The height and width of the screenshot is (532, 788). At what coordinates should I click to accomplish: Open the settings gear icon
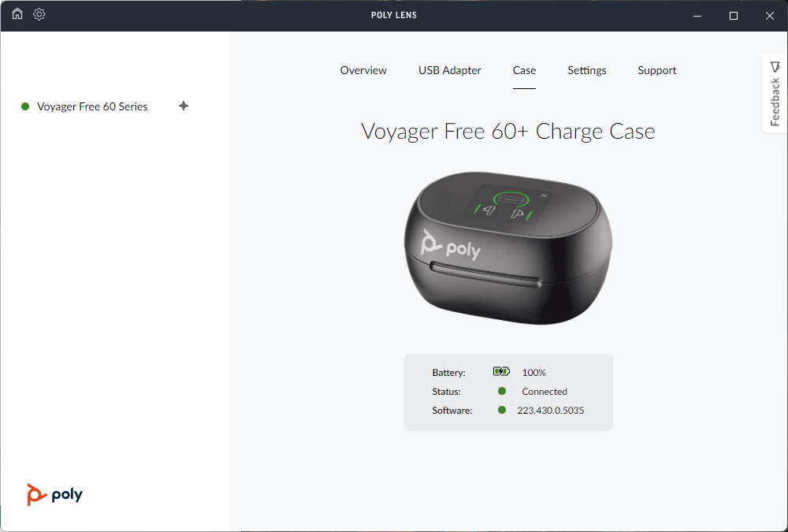39,14
